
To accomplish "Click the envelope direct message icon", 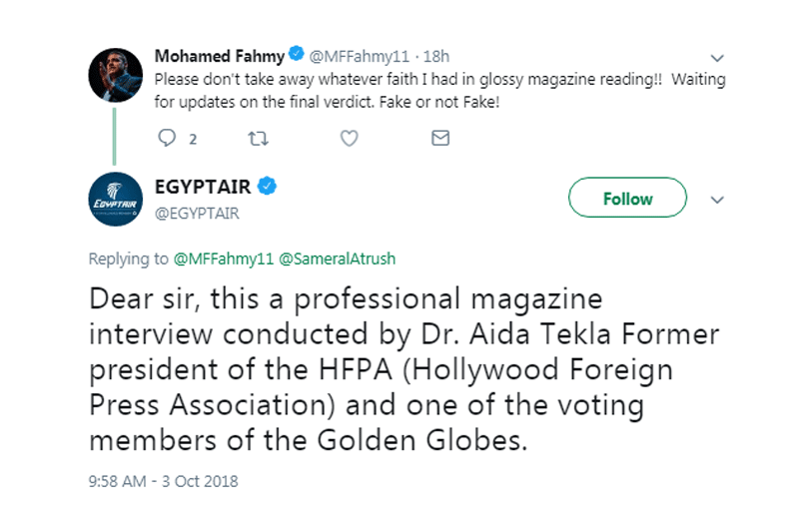I will [x=440, y=139].
